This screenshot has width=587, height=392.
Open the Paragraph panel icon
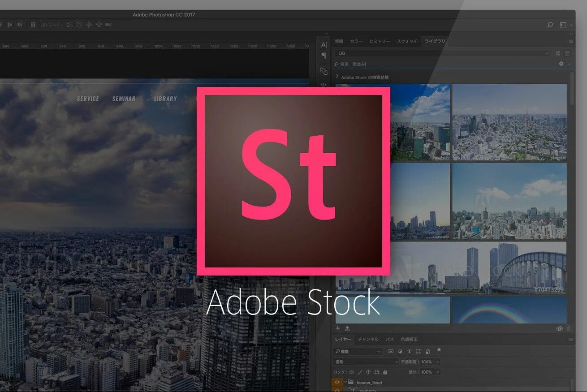click(324, 56)
